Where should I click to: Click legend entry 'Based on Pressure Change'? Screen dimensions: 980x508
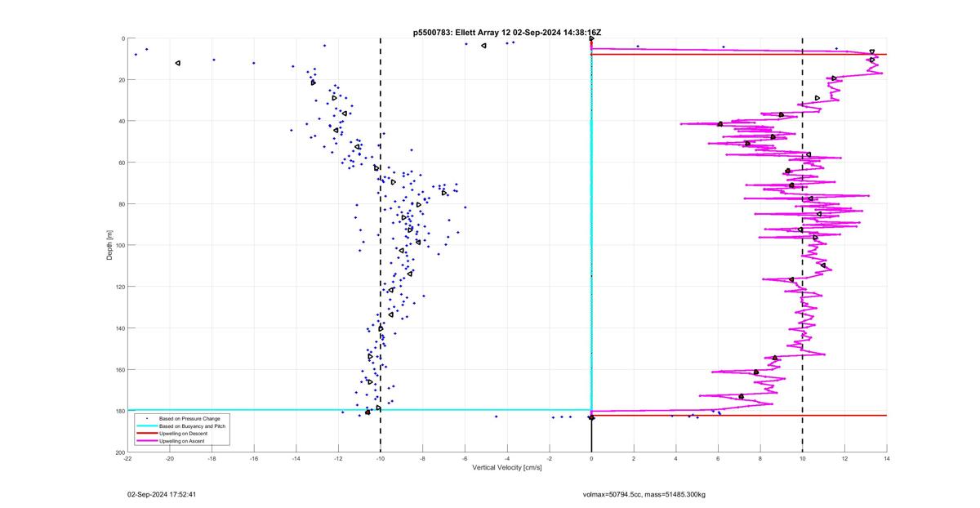tap(189, 419)
